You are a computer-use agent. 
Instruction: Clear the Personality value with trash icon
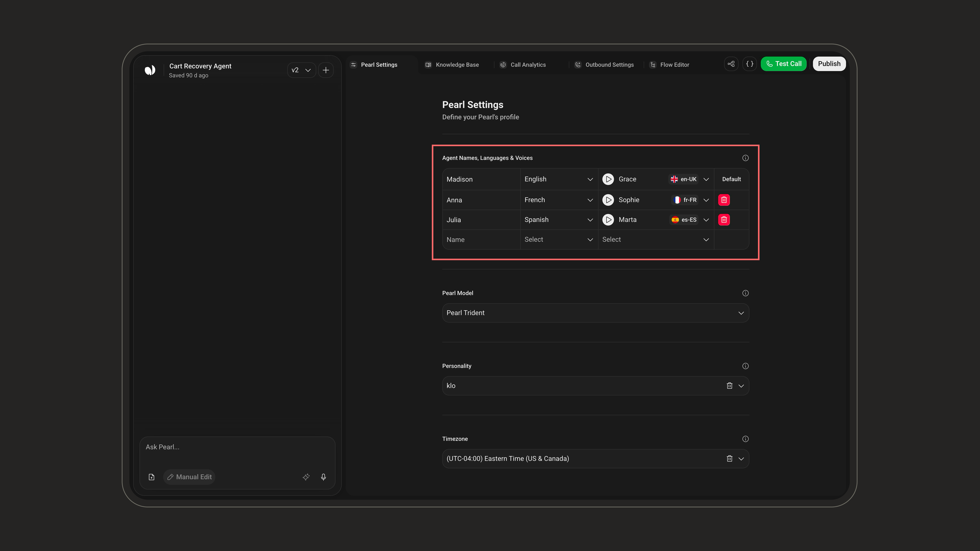point(729,386)
